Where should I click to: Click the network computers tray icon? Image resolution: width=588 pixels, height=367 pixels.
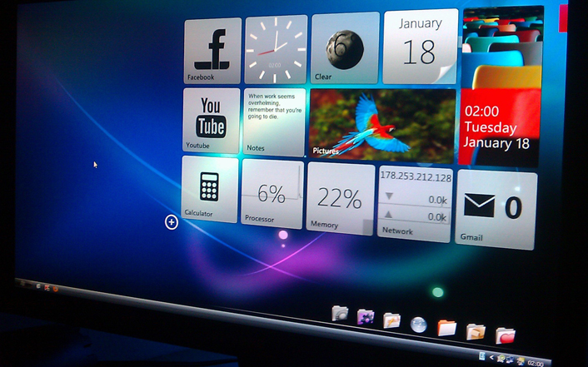point(510,360)
